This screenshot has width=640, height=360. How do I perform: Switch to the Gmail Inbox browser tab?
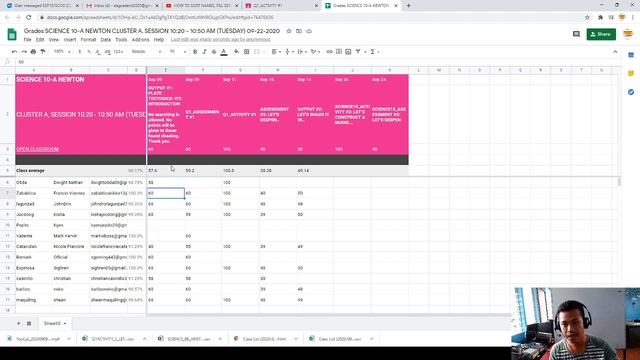[122, 6]
